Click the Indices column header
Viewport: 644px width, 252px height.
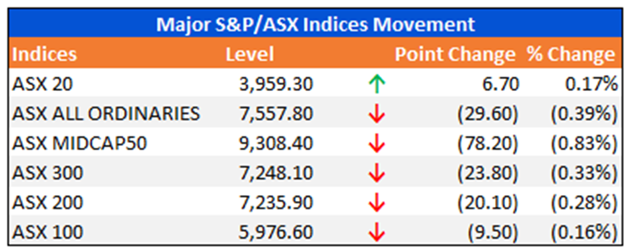tap(44, 54)
